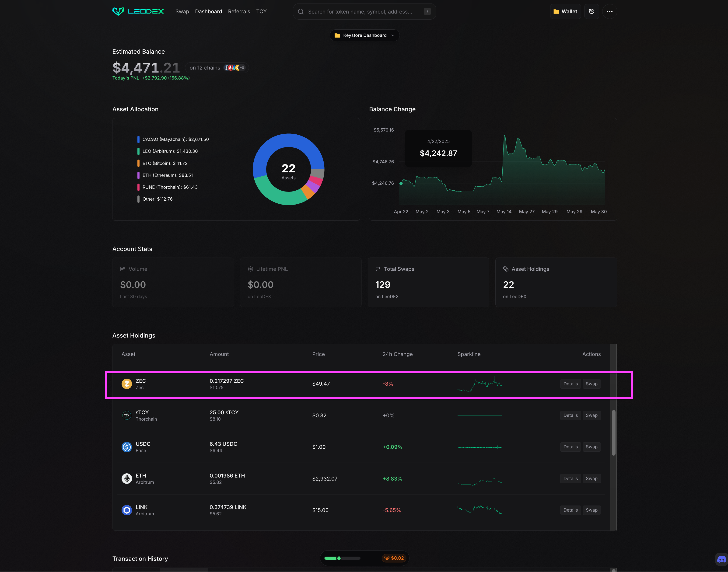
Task: Swap the ETH Arbitrum holding
Action: coord(592,478)
